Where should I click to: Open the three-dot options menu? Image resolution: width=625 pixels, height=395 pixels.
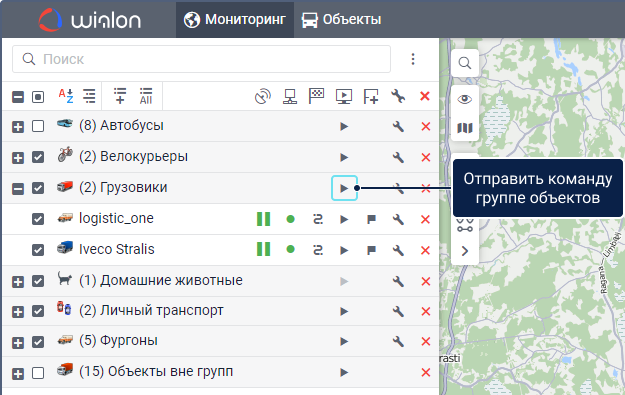[x=413, y=59]
